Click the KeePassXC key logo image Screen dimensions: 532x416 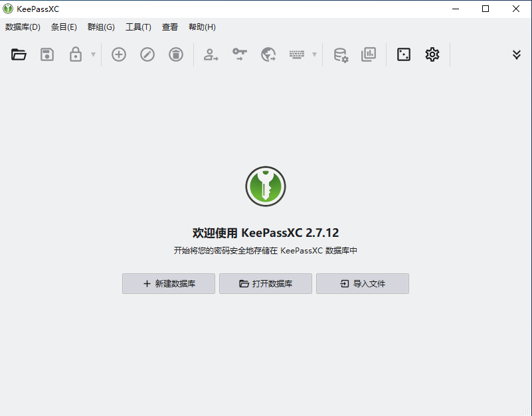tap(266, 186)
